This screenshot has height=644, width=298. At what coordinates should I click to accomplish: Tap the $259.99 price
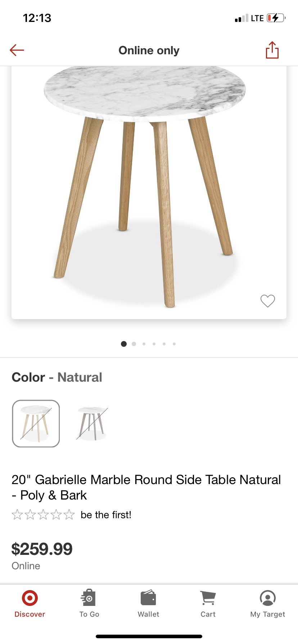42,549
